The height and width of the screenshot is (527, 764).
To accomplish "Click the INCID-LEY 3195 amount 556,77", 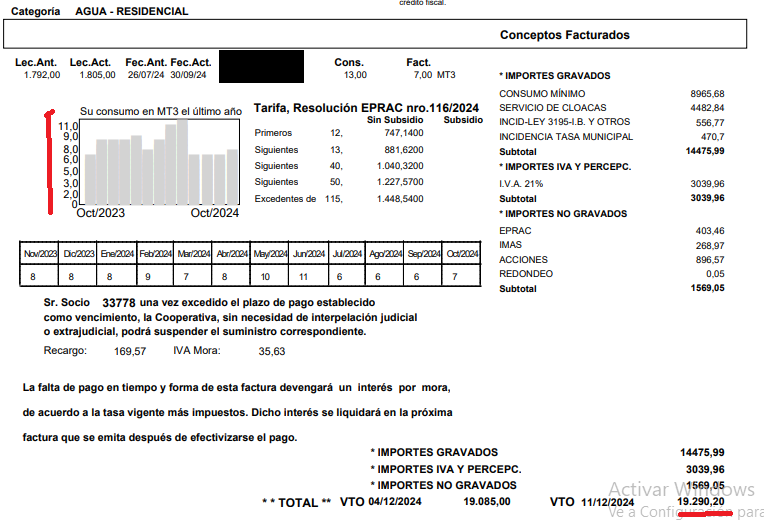I will click(x=710, y=123).
